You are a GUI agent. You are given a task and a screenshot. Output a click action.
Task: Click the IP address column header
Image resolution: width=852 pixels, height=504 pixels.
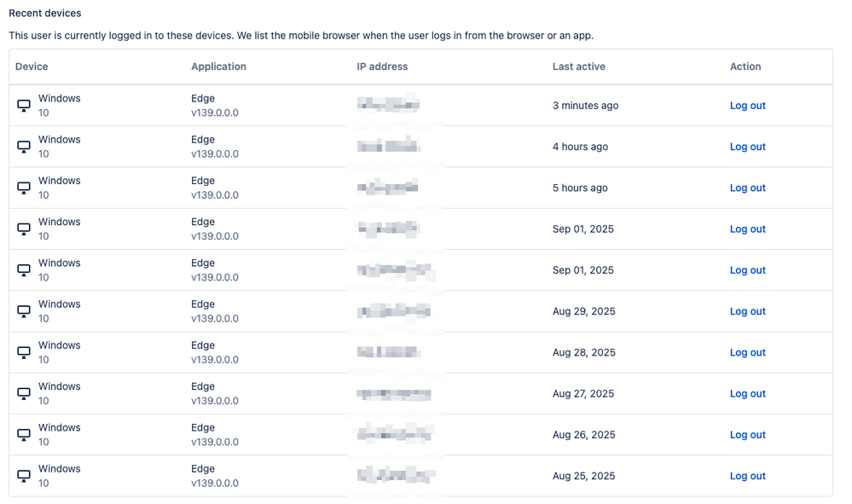382,67
